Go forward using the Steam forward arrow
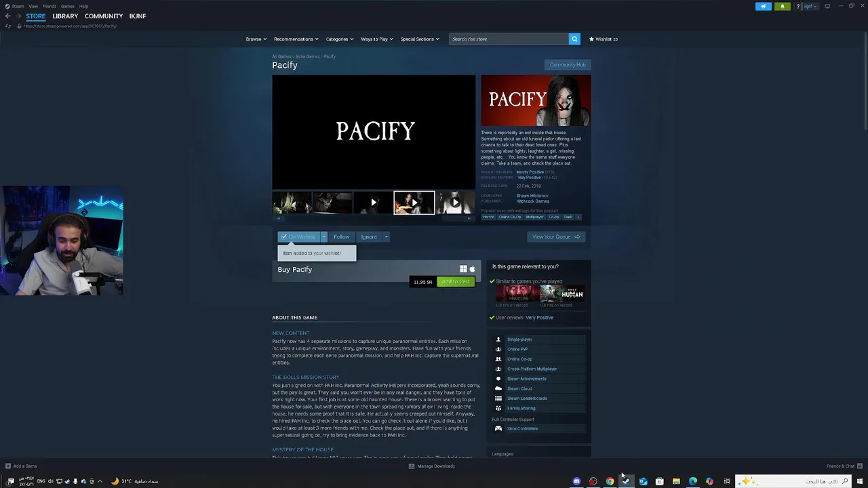The width and height of the screenshot is (868, 488). (x=18, y=16)
